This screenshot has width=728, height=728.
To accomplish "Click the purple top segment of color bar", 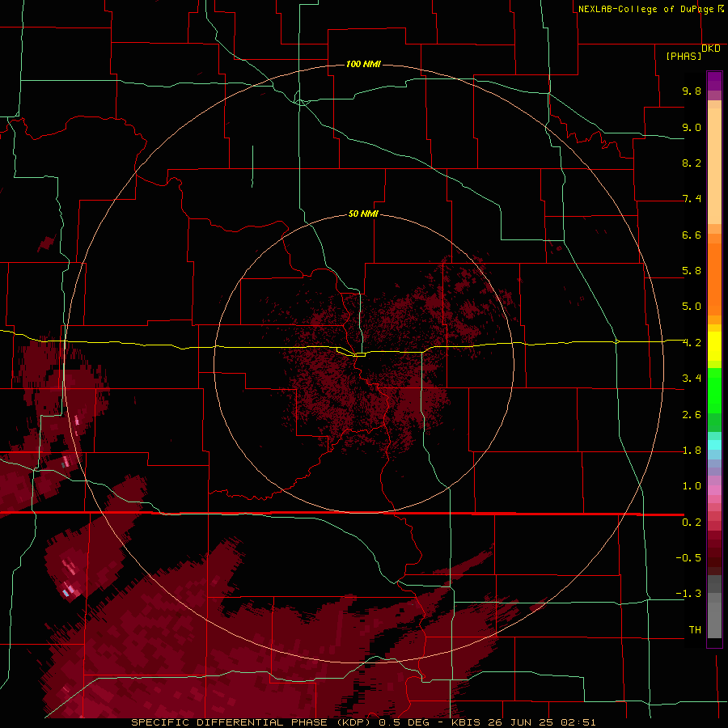I will 714,81.
